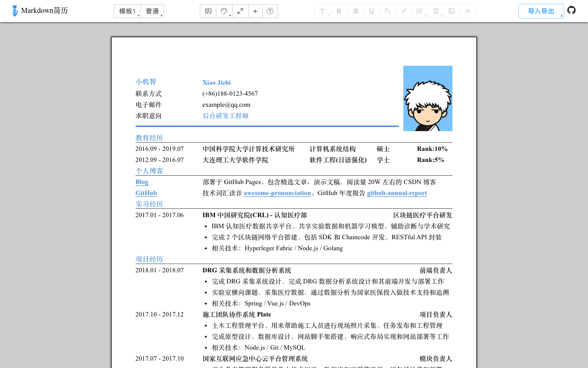Click the 国家互联网应急中心云平台管理系统 title
This screenshot has width=588, height=368.
point(255,359)
